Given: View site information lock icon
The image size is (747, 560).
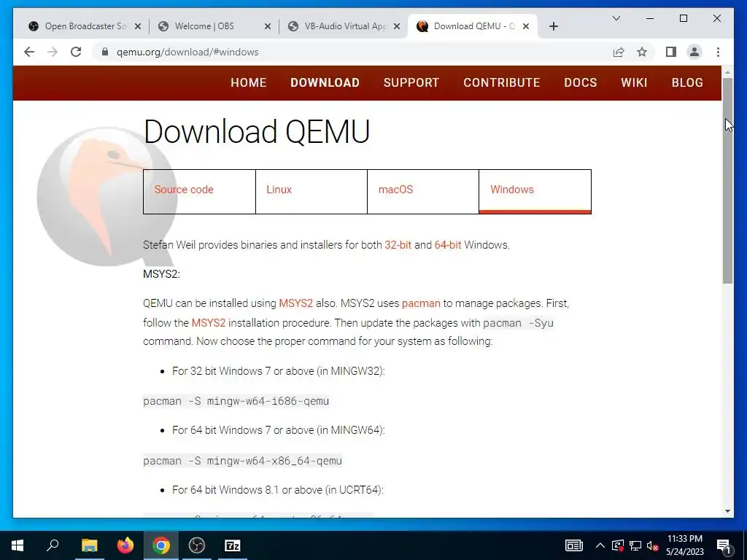Looking at the screenshot, I should [105, 52].
